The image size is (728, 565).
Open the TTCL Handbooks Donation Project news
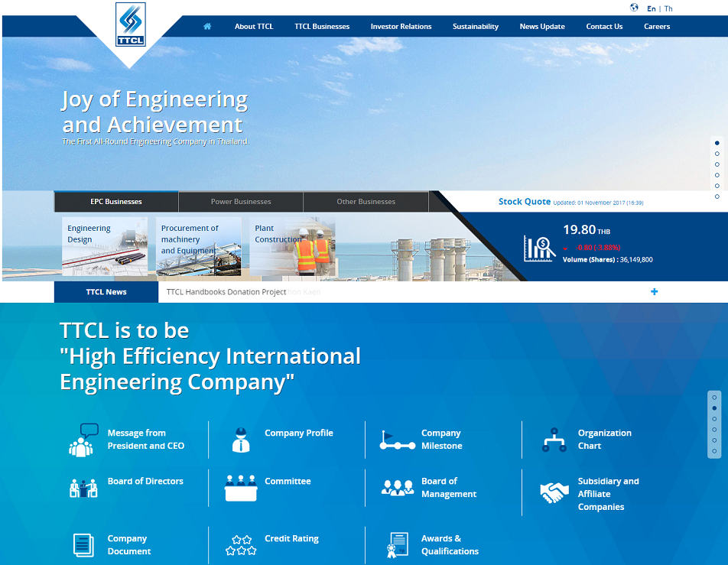click(226, 292)
